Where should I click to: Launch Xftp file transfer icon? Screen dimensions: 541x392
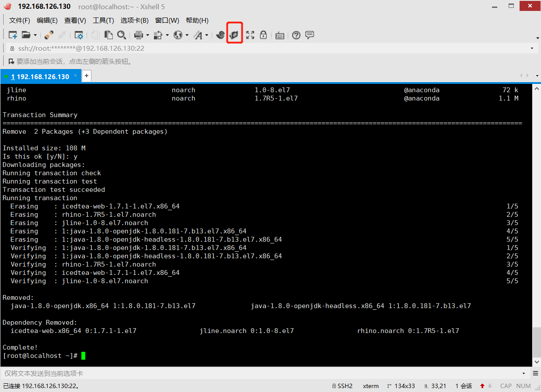pos(235,35)
